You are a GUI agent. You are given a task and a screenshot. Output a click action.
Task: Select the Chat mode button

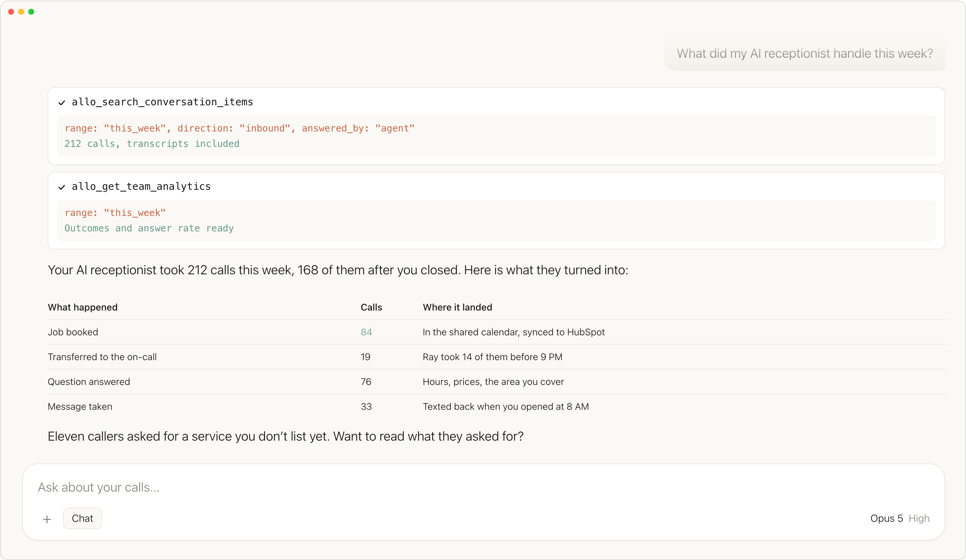tap(83, 518)
